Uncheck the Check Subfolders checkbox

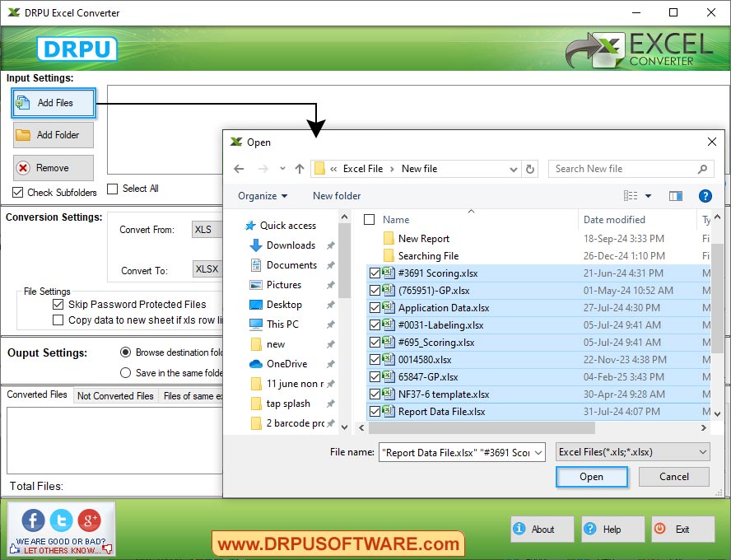(x=16, y=192)
